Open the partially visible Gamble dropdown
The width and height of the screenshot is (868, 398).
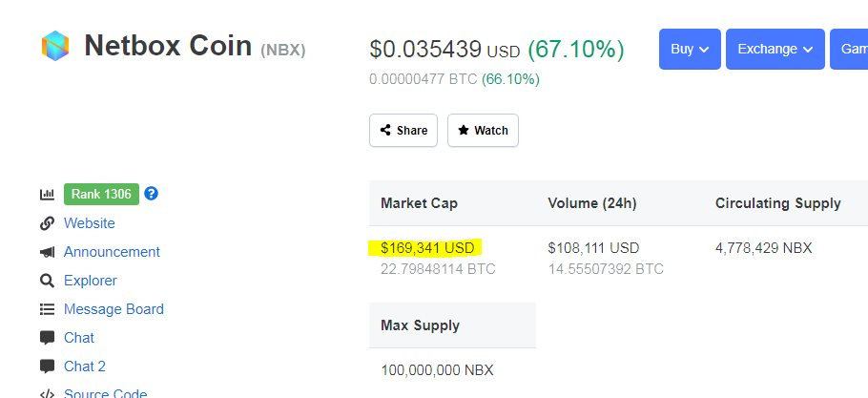click(849, 49)
